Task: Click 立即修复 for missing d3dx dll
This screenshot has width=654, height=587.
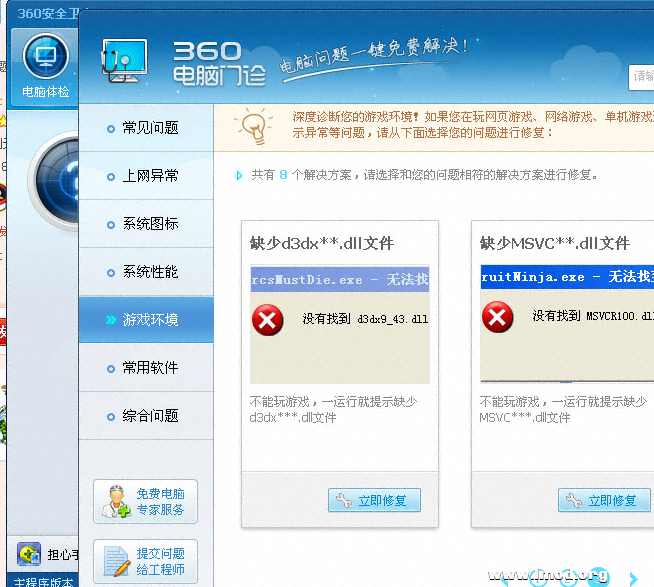Action: click(374, 500)
